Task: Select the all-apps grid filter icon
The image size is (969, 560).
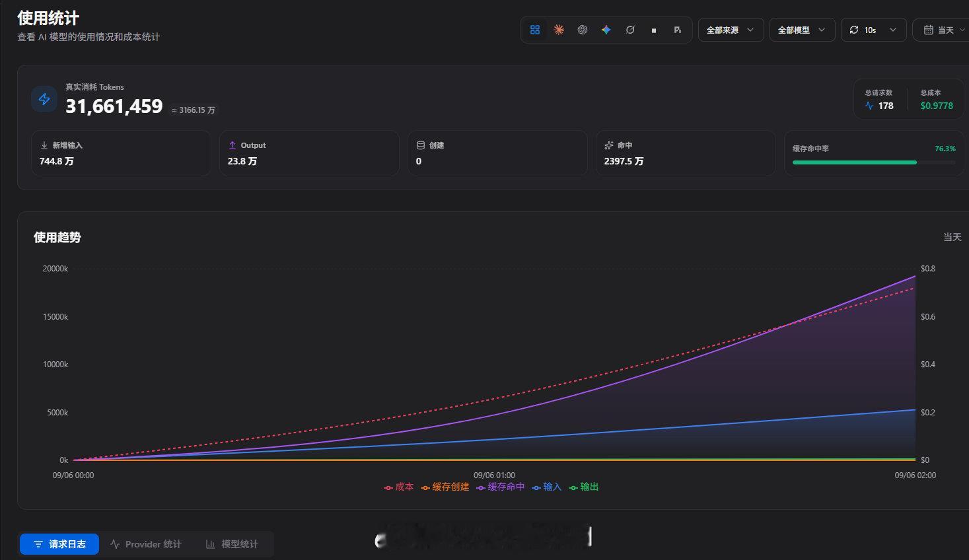Action: (x=535, y=30)
